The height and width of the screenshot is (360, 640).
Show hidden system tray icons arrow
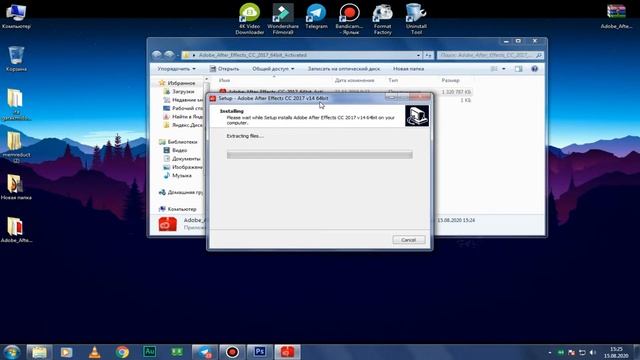(x=550, y=352)
